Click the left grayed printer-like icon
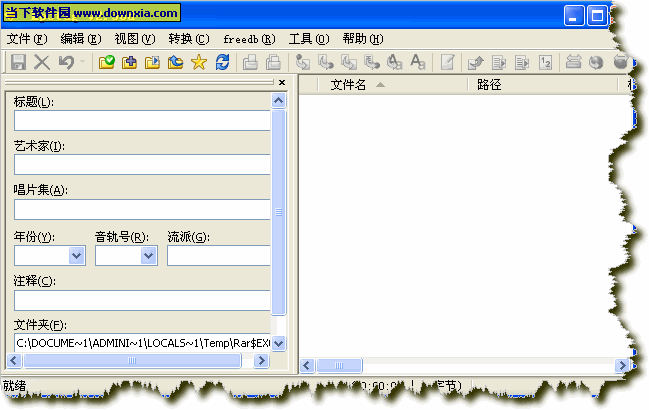This screenshot has height=410, width=649. coord(250,62)
